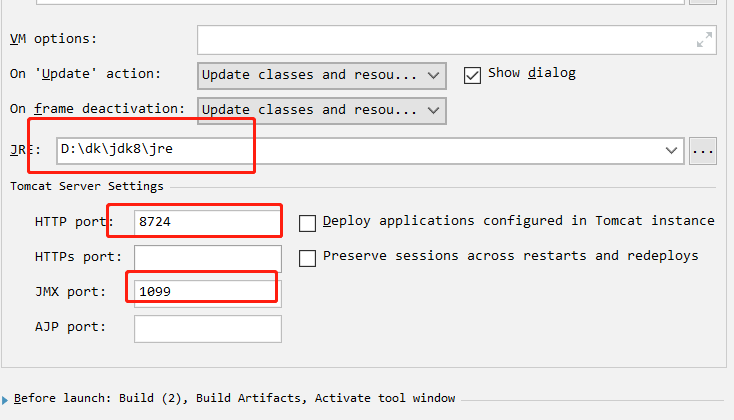This screenshot has width=734, height=420.
Task: Expand the Before launch section
Action: point(7,399)
